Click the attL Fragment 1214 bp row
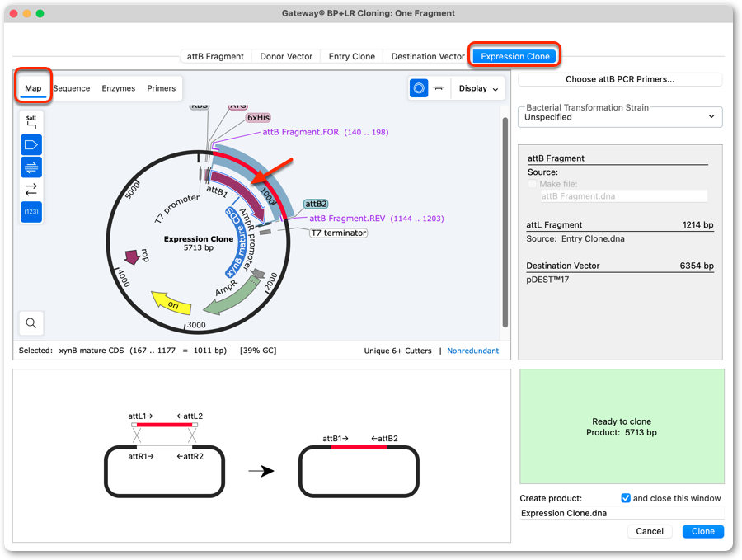The height and width of the screenshot is (560, 742). (620, 225)
